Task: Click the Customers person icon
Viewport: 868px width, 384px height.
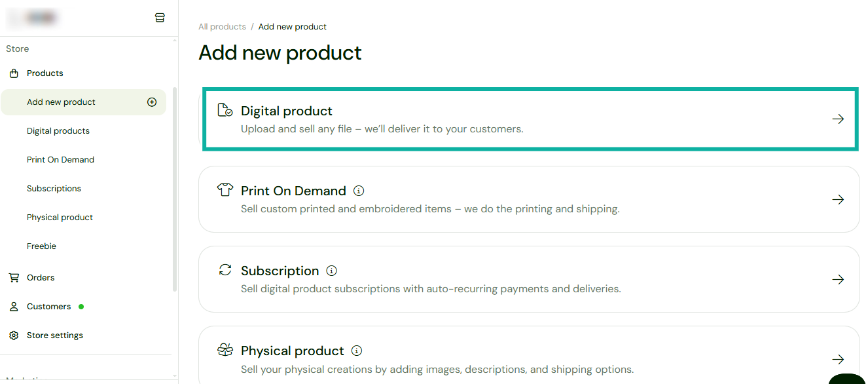Action: click(14, 306)
